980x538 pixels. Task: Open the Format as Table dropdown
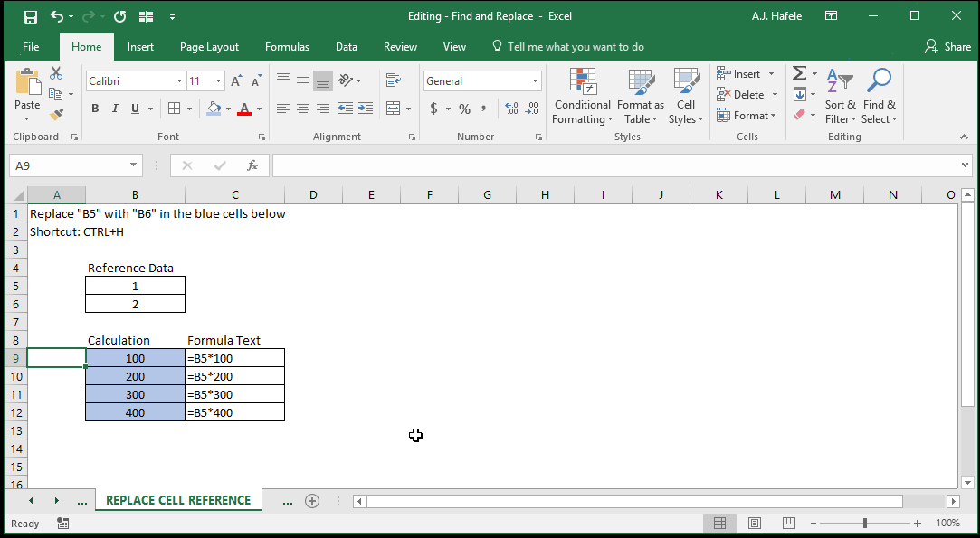click(x=641, y=97)
